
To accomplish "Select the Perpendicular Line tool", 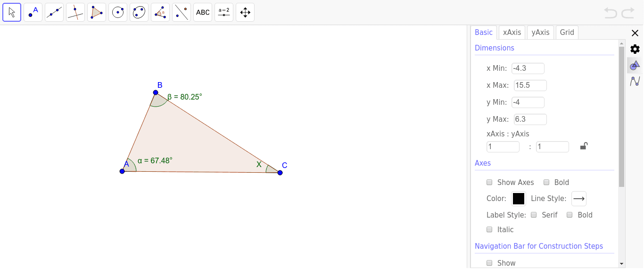I will [x=75, y=12].
